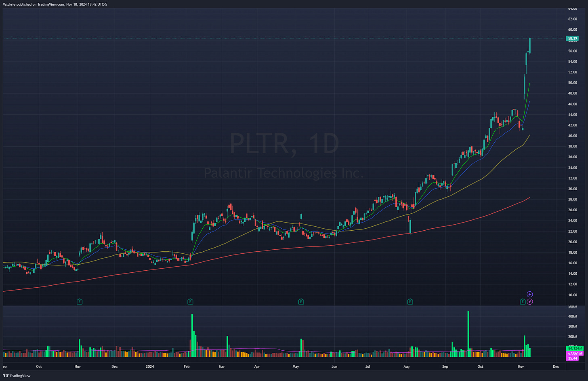Click the purple four-point star event icon
The image size is (588, 381).
(x=530, y=294)
